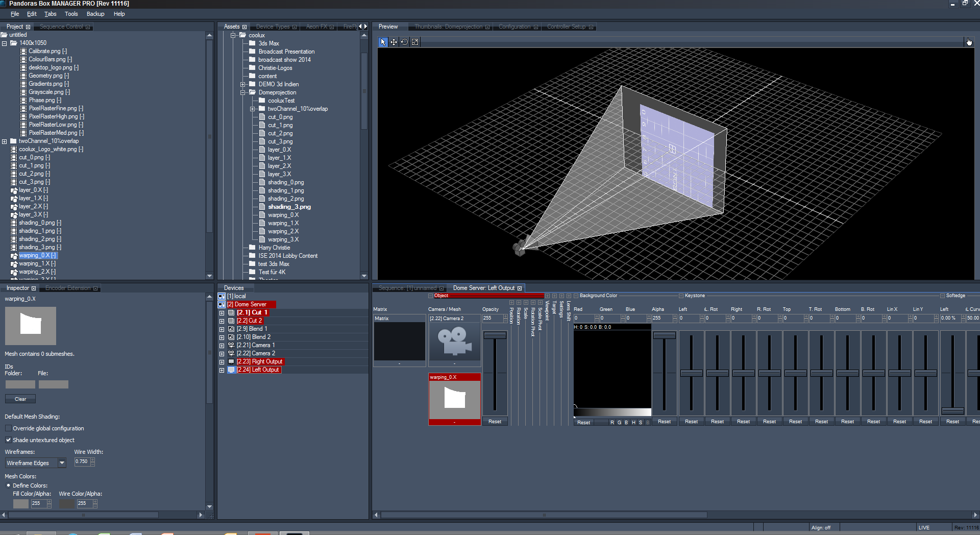Click Reset under the Opacity fader
The width and height of the screenshot is (980, 535).
[x=495, y=422]
